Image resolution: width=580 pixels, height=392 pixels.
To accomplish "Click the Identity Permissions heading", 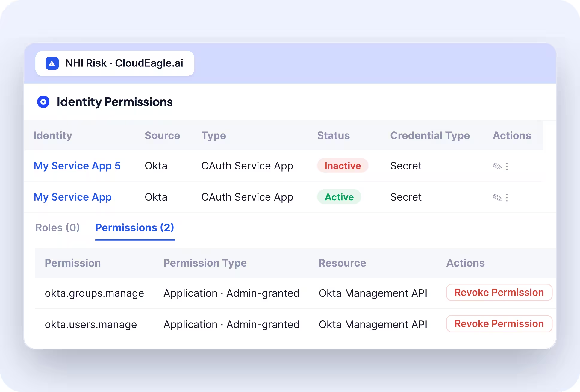I will click(115, 102).
